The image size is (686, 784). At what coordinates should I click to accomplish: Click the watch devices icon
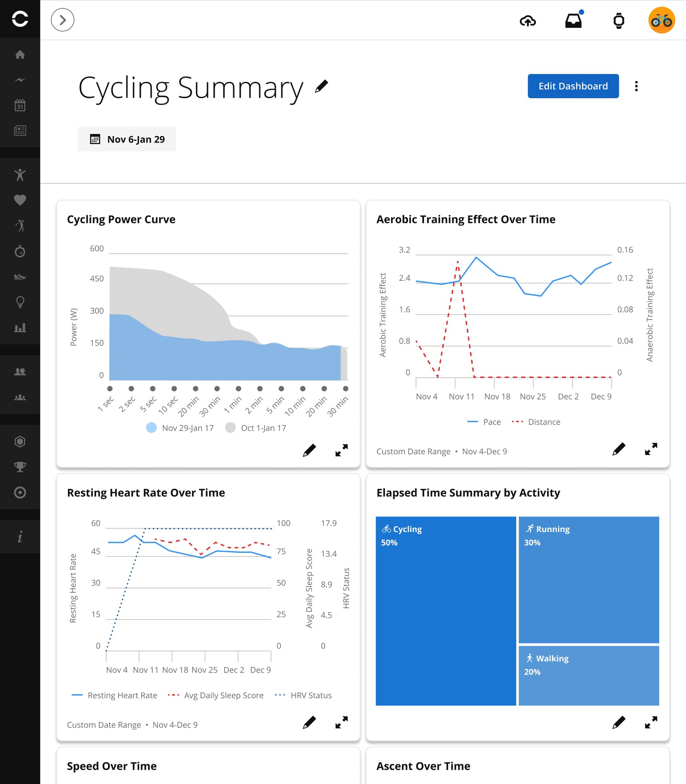point(618,21)
